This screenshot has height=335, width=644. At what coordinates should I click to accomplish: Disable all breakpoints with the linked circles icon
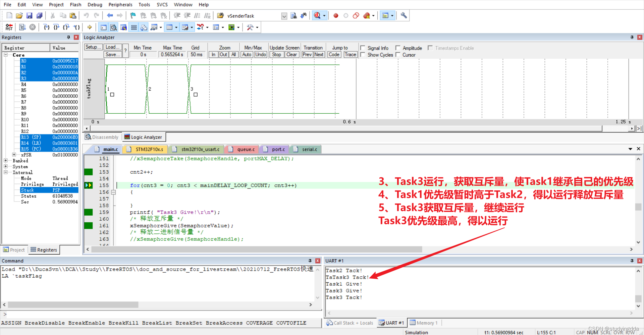pos(356,15)
